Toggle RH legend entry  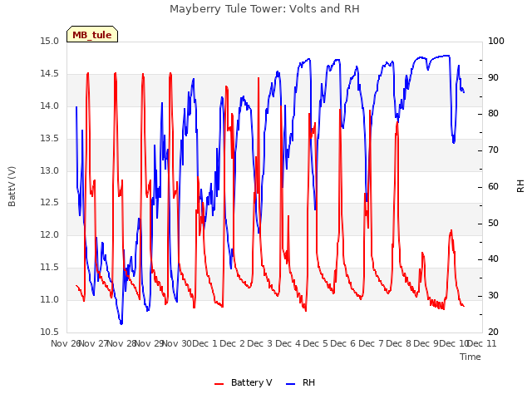pyautogui.click(x=301, y=382)
